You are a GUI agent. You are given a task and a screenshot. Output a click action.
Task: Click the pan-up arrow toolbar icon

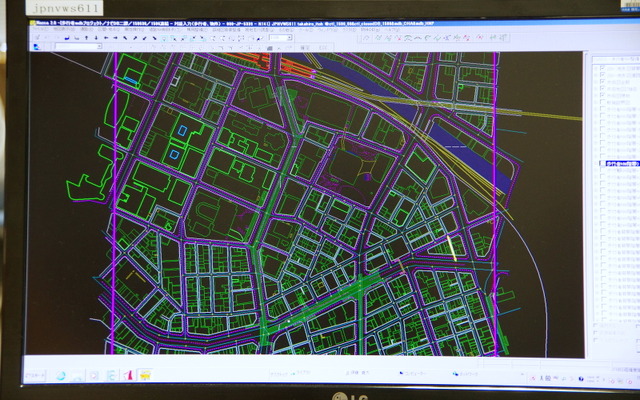pos(87,38)
